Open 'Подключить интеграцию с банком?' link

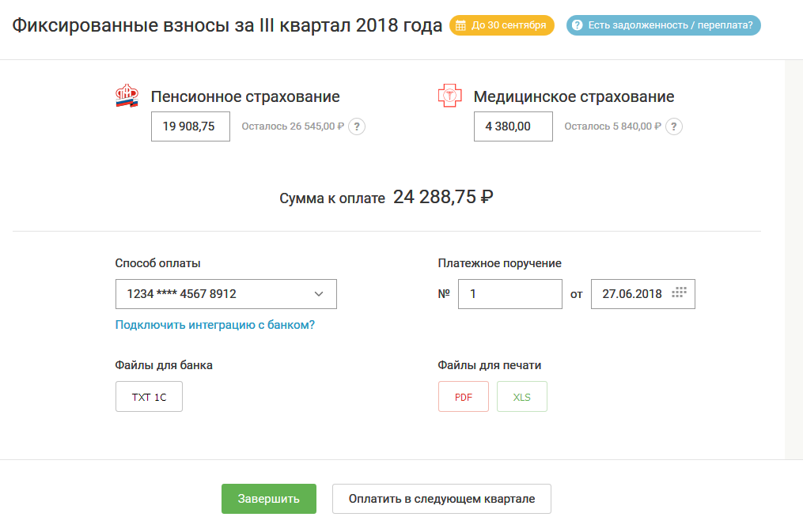(x=215, y=325)
